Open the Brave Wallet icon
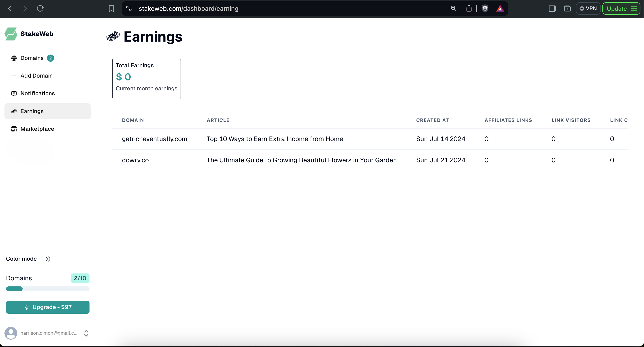Screen dimensions: 644x347 567,9
